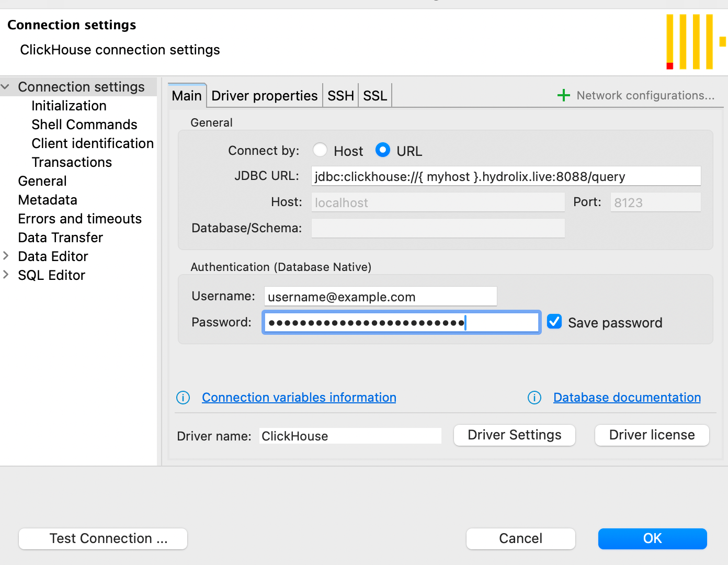Click the ClickHouse logo in the header
This screenshot has height=565, width=728.
[696, 42]
